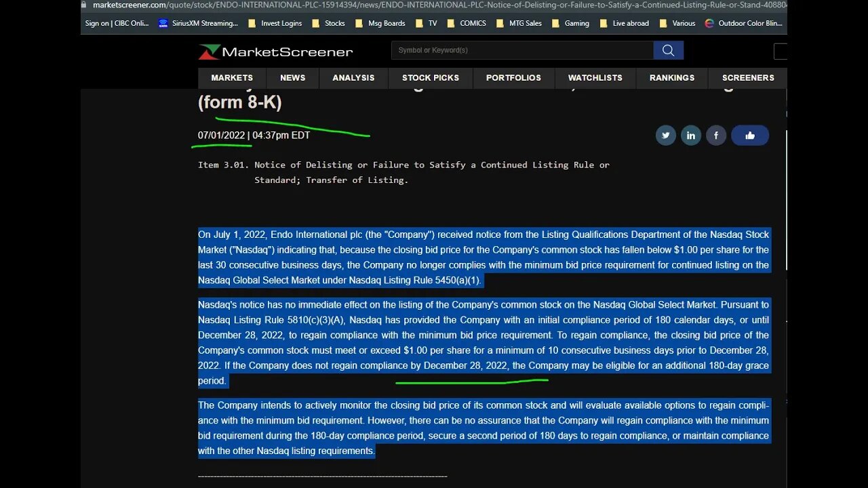Image resolution: width=868 pixels, height=488 pixels.
Task: Open the Invest Logins bookmarks folder
Action: pyautogui.click(x=275, y=23)
